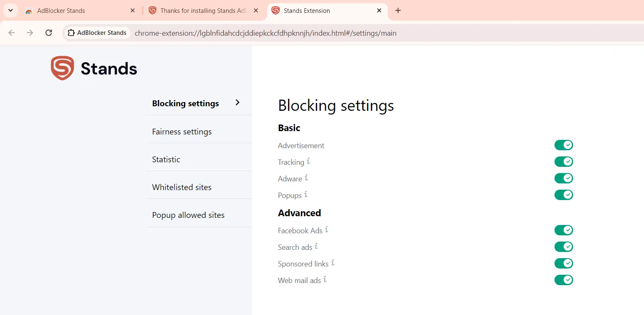This screenshot has width=644, height=315.
Task: Toggle Facebook Ads blocking off
Action: click(x=563, y=230)
